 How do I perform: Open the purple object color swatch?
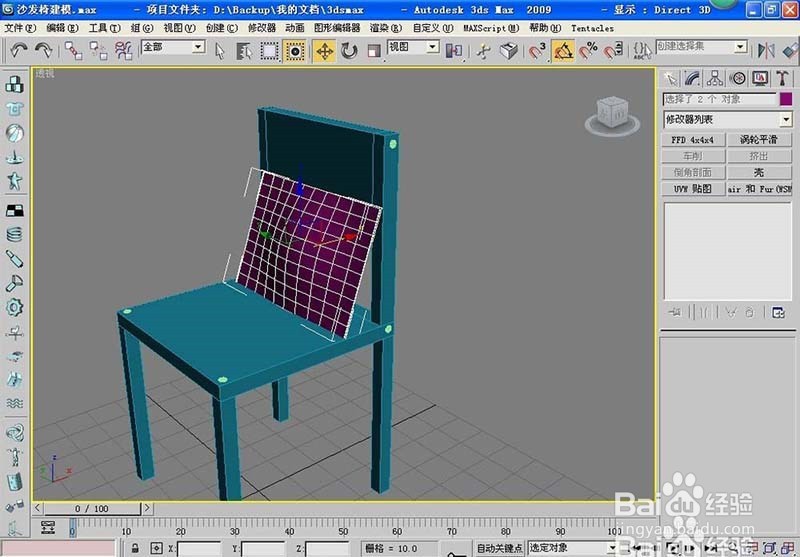[x=786, y=99]
